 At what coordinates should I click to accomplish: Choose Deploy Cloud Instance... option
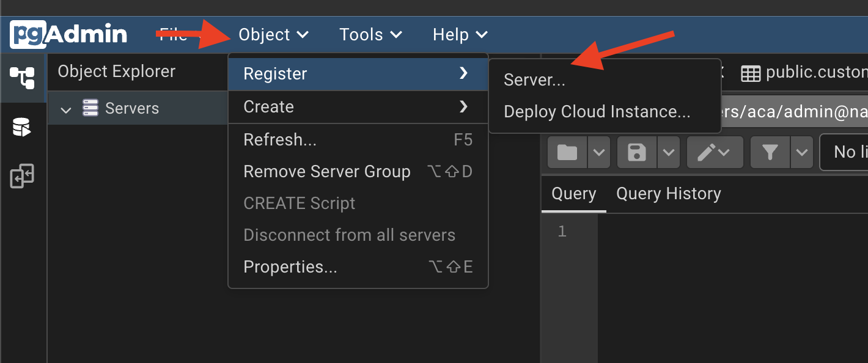tap(597, 112)
